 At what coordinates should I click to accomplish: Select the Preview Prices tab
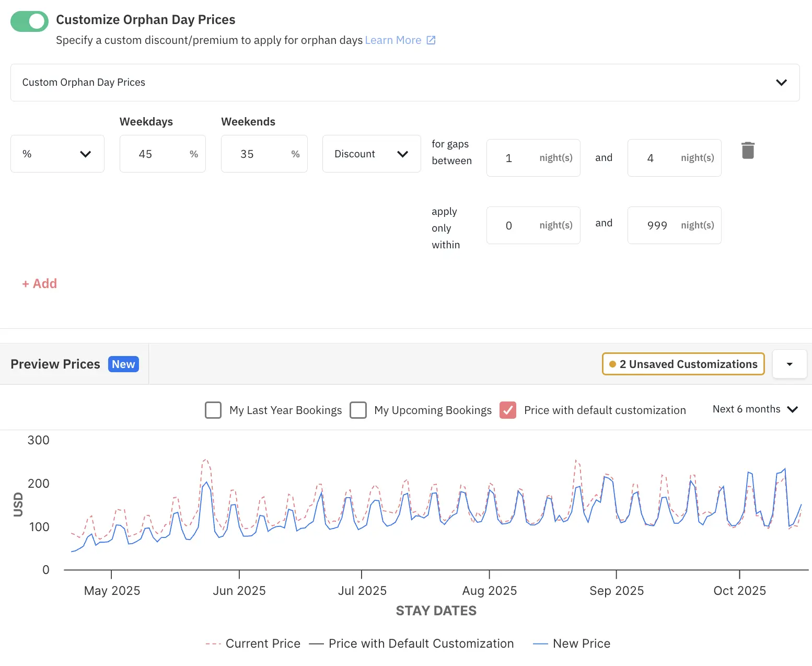[x=55, y=364]
